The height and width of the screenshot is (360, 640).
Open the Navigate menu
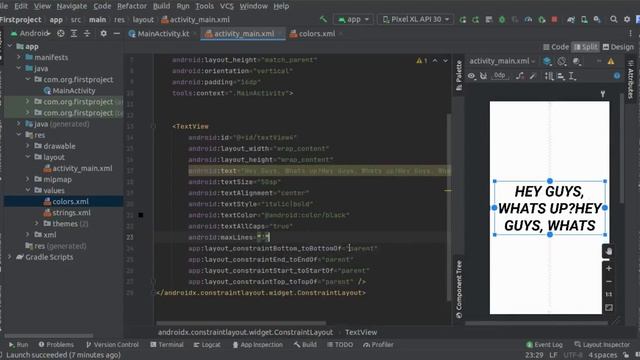point(71,6)
